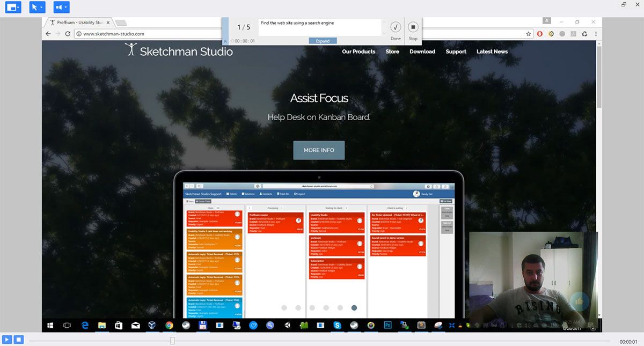Launch Microsoft Edge from taskbar
The width and height of the screenshot is (644, 346).
click(x=85, y=325)
